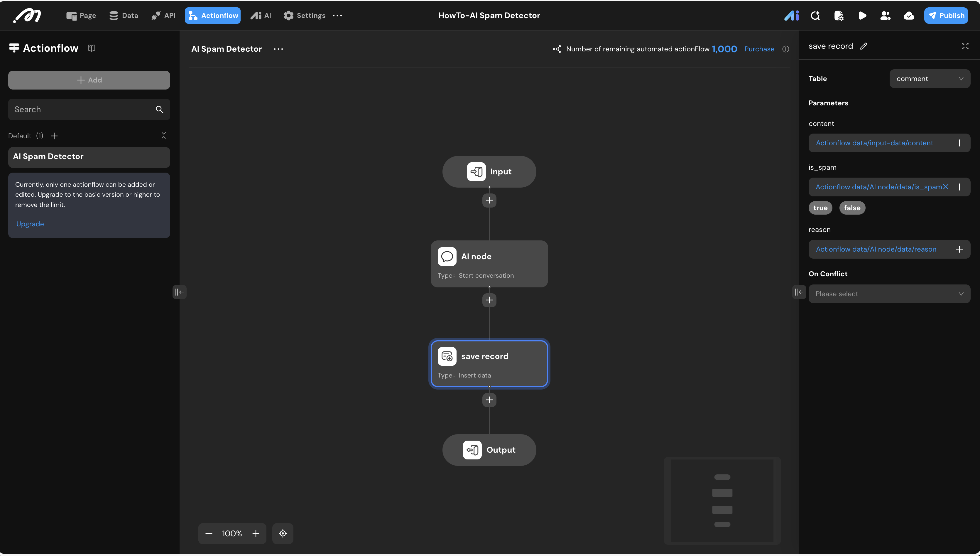
Task: Click the recenter canvas target icon
Action: pyautogui.click(x=283, y=533)
